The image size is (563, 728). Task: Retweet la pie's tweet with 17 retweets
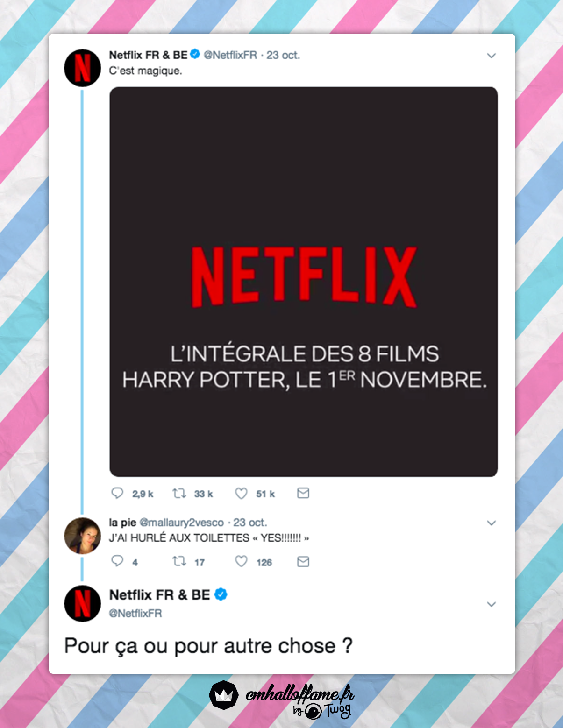tap(179, 561)
